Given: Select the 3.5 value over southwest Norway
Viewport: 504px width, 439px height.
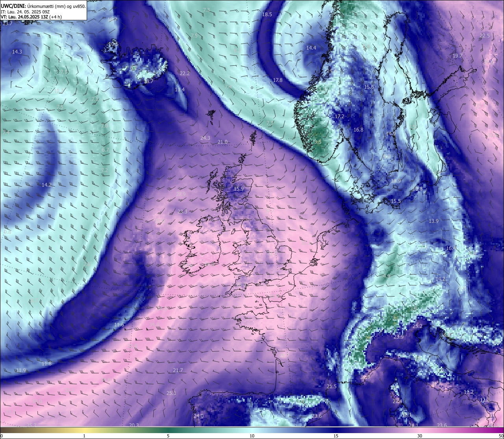Looking at the screenshot, I should coord(318,142).
